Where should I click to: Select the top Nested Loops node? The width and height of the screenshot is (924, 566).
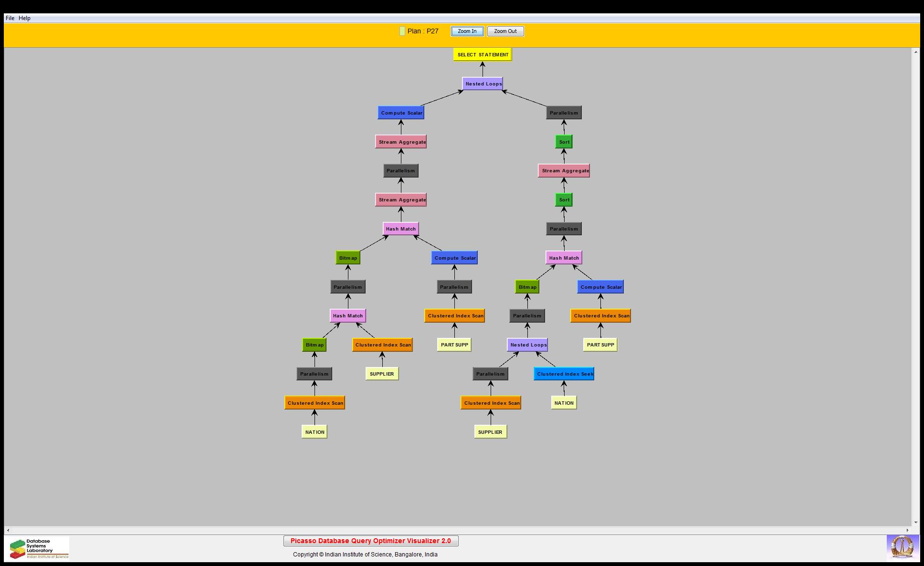[x=483, y=84]
